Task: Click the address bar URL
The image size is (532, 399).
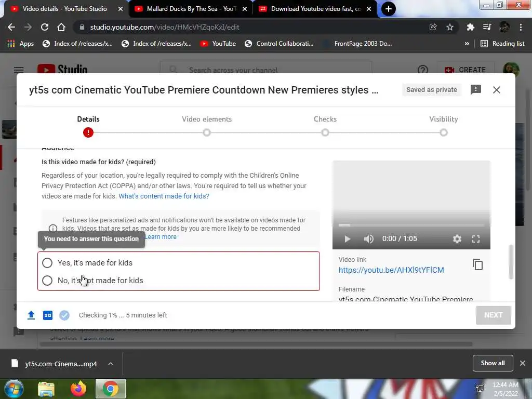Action: (165, 27)
